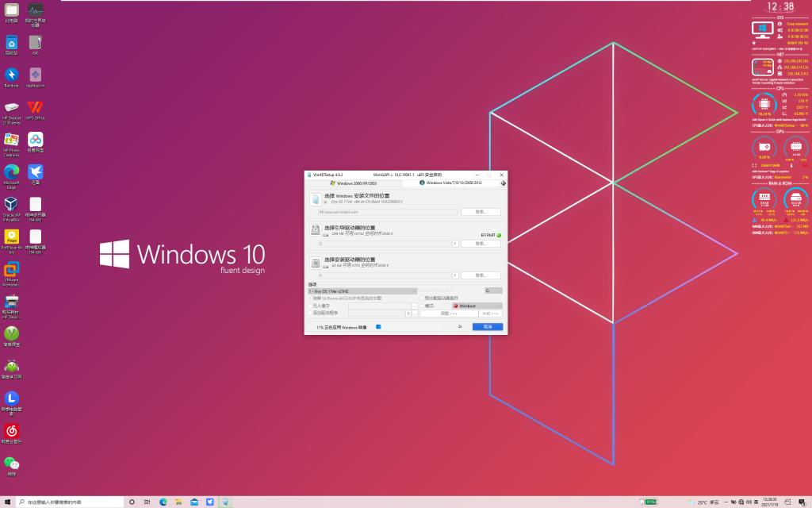812x508 pixels.
Task: Click the install.wim path input field
Action: tap(388, 212)
